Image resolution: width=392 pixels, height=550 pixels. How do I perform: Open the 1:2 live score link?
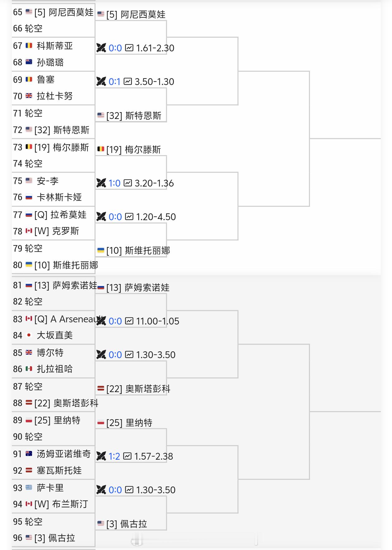tap(114, 456)
